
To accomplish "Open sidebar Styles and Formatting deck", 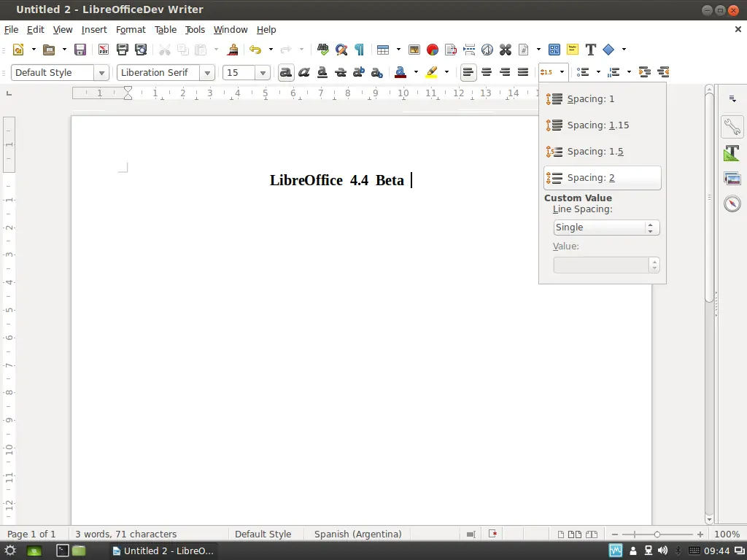I will [x=732, y=153].
